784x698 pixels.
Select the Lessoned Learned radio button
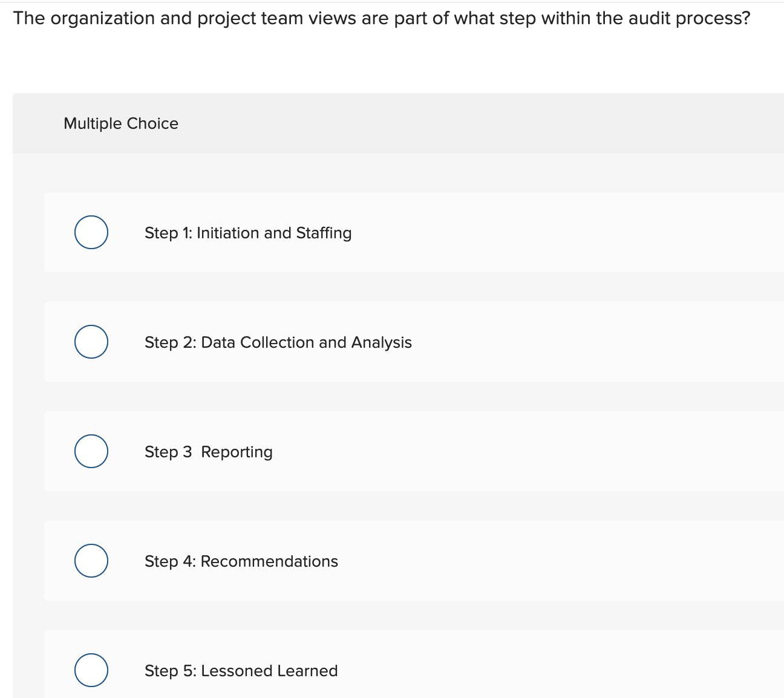(x=91, y=670)
